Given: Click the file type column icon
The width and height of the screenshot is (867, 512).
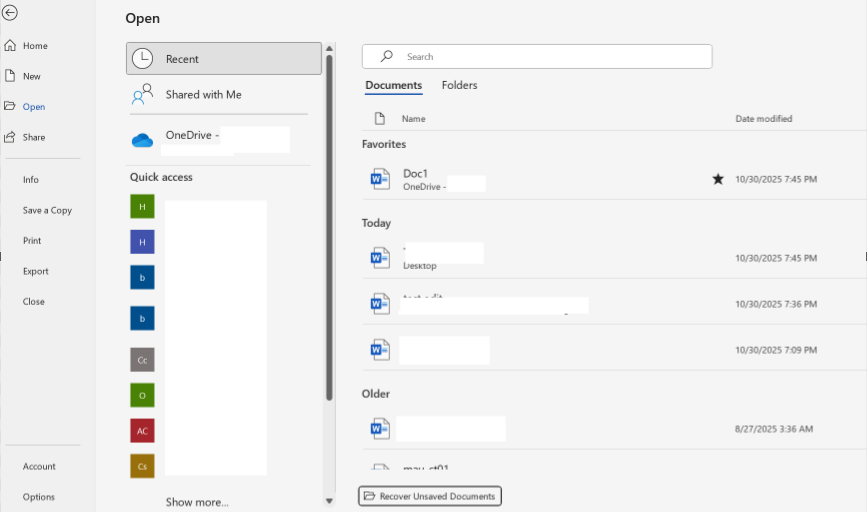Looking at the screenshot, I should (379, 118).
